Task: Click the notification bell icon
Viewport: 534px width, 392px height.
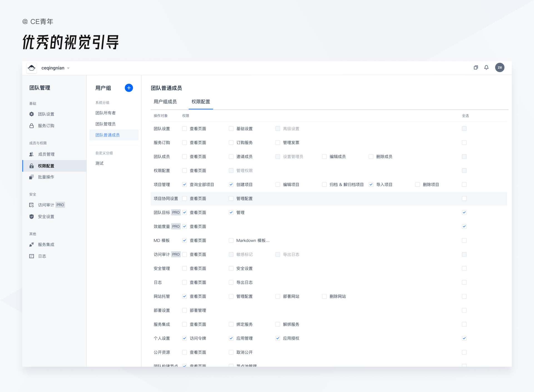Action: coord(486,68)
